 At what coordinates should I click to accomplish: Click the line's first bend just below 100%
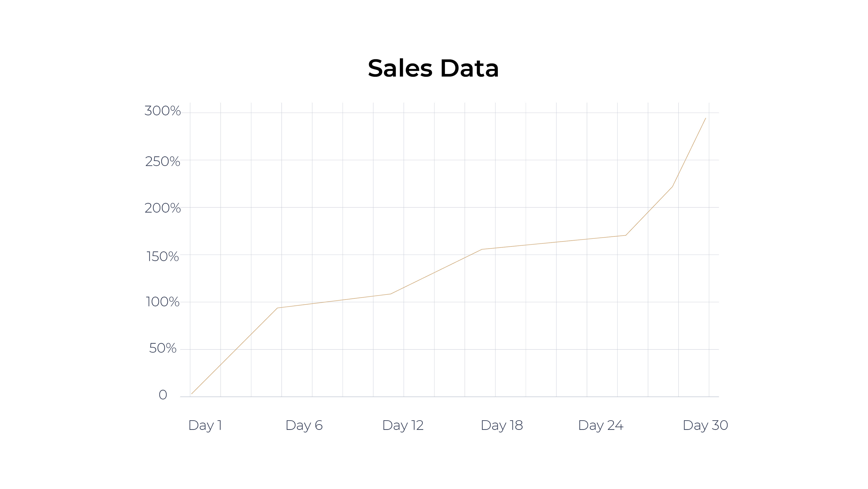click(x=277, y=308)
